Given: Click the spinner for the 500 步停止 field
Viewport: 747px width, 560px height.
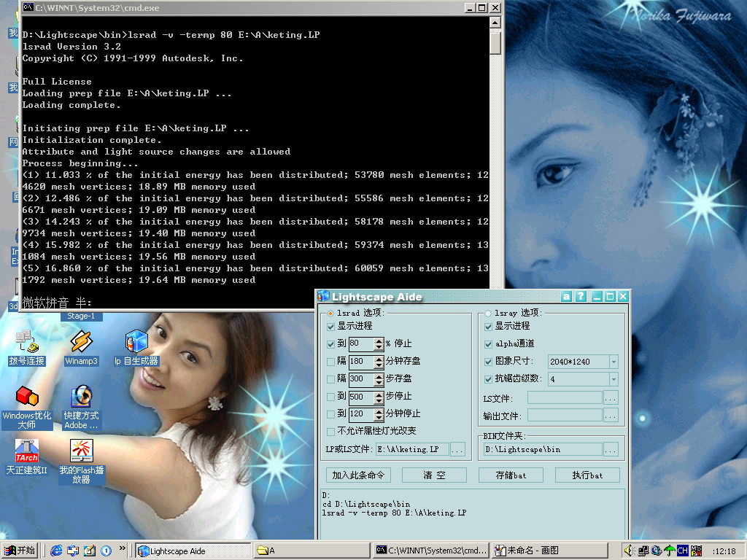Looking at the screenshot, I should 379,397.
